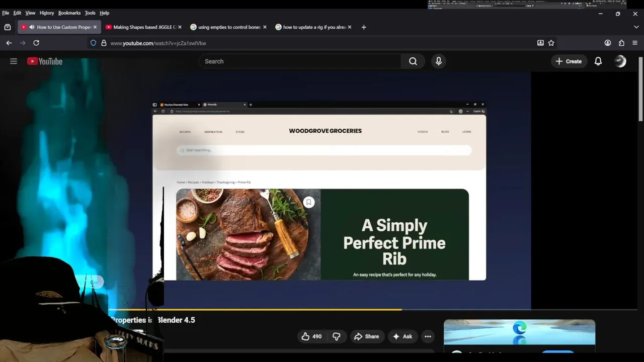Select the How to Use Custom Properties tab
Viewport: 644px width, 362px height.
click(59, 27)
